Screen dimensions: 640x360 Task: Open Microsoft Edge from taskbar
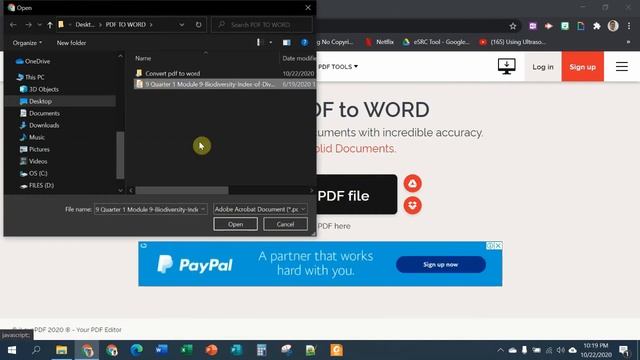point(137,350)
